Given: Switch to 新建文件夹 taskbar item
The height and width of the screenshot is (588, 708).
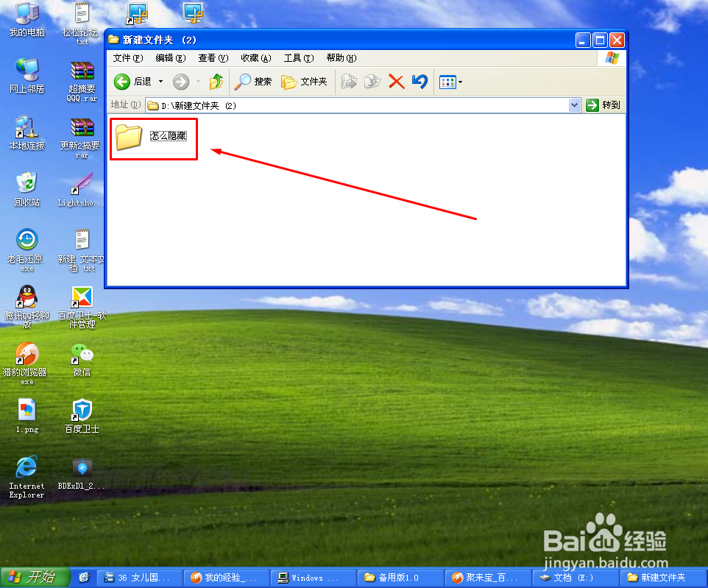Looking at the screenshot, I should 662,578.
